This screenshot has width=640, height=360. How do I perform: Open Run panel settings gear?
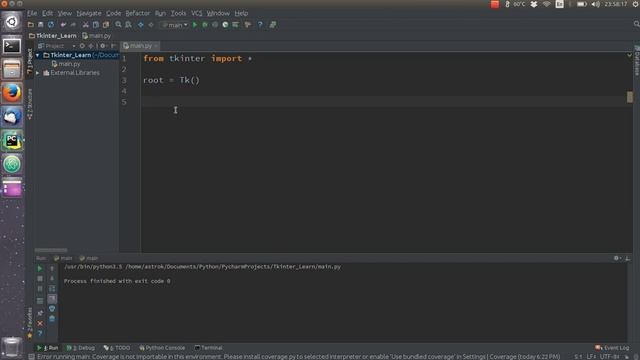tap(616, 258)
